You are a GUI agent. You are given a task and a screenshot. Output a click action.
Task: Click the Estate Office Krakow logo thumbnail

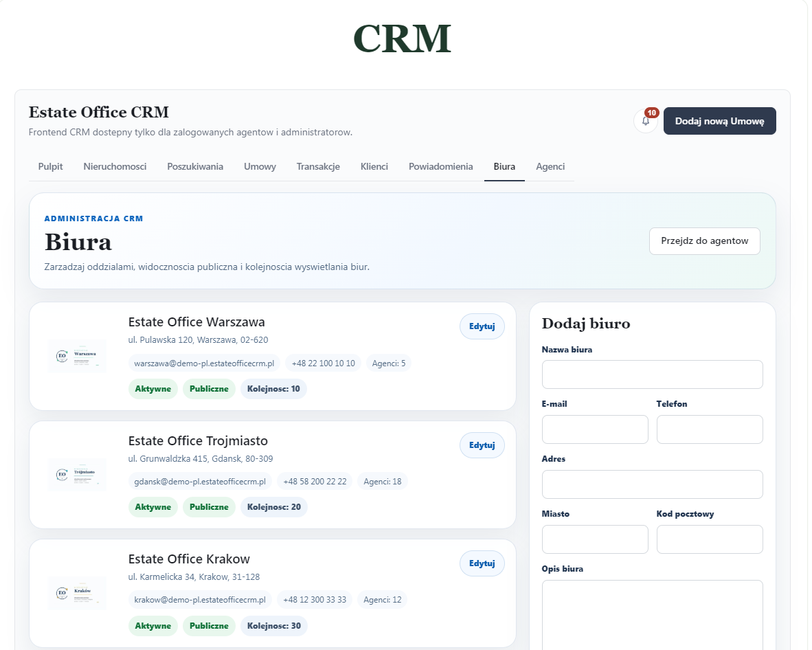pos(77,593)
